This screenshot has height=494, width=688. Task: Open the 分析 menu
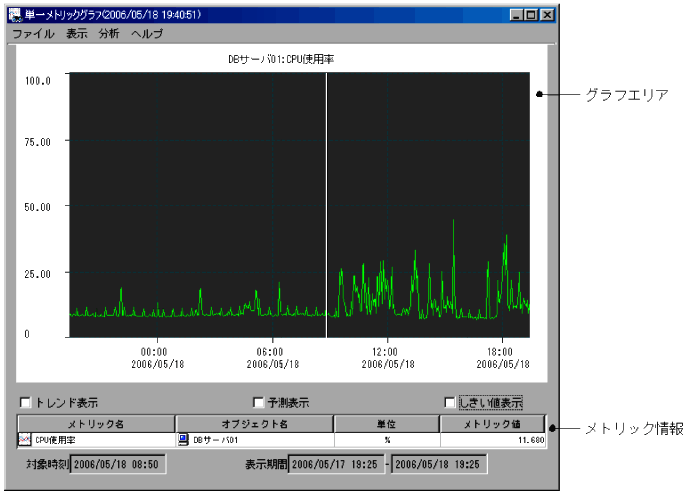[109, 33]
